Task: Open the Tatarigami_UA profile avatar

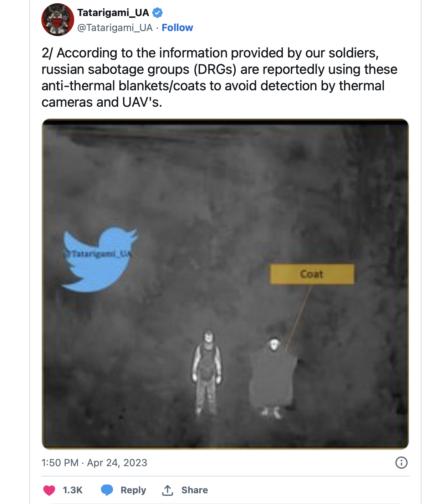Action: [x=58, y=20]
